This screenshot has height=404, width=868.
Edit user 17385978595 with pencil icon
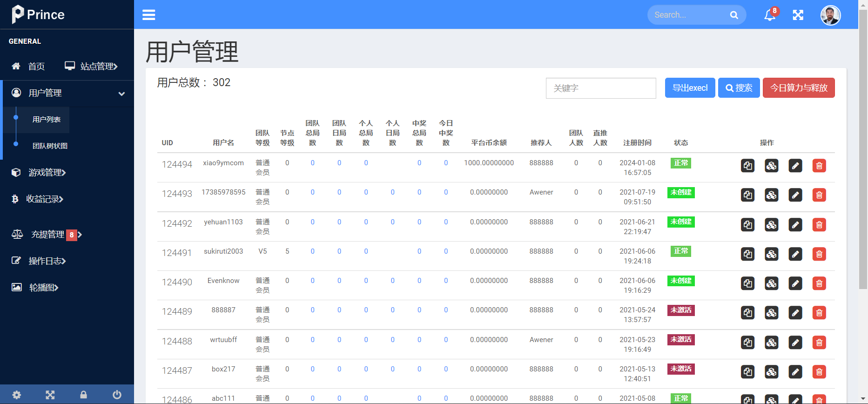(795, 195)
